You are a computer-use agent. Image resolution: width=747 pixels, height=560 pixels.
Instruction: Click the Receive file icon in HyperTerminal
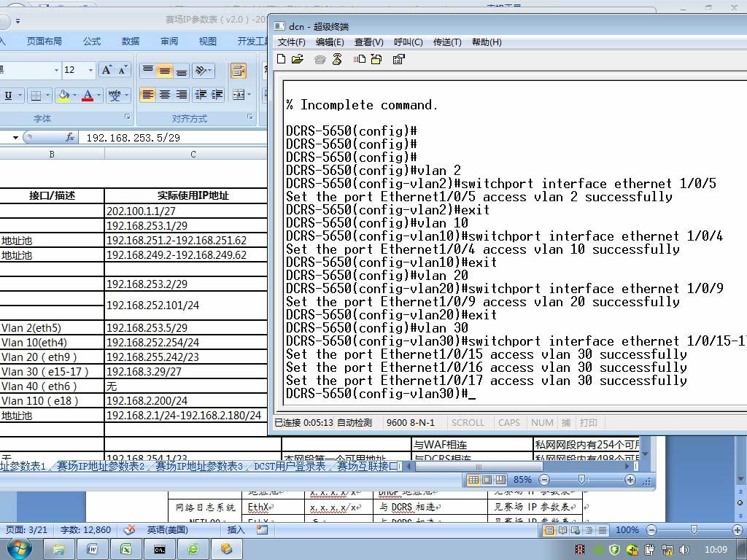click(376, 59)
